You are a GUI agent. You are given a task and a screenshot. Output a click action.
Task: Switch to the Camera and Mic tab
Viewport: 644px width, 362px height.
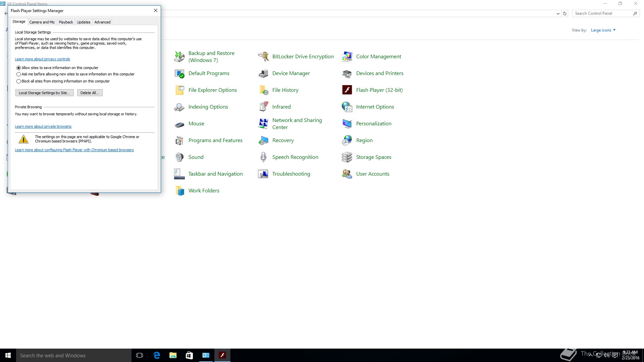(42, 22)
